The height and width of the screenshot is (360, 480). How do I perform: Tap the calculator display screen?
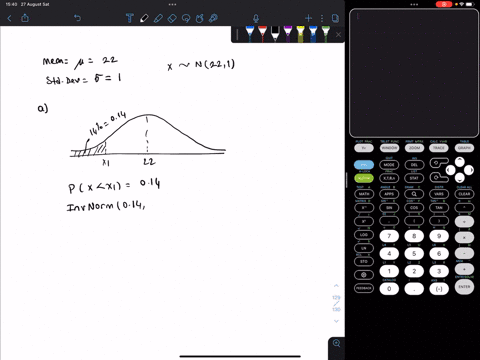[414, 73]
